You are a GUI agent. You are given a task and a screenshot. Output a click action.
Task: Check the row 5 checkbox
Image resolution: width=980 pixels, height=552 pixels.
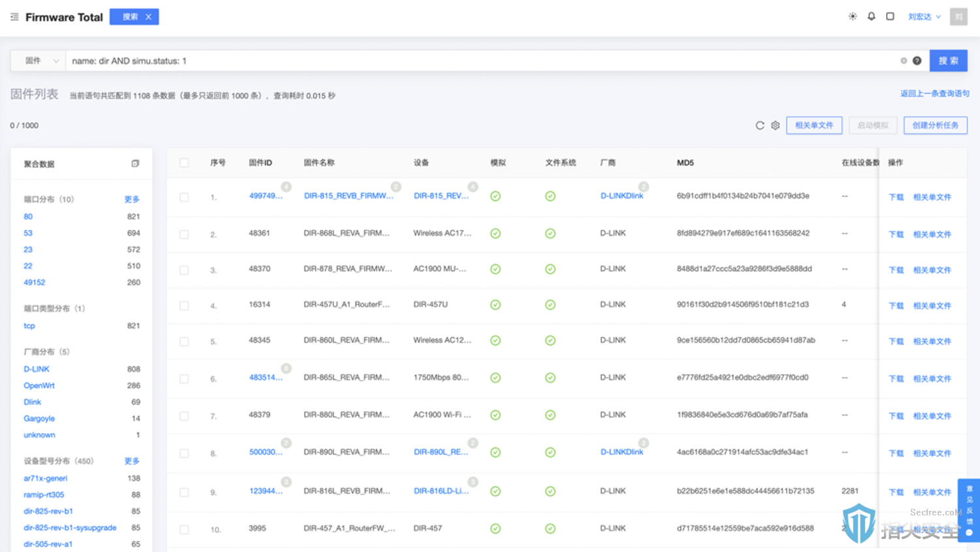pos(184,341)
